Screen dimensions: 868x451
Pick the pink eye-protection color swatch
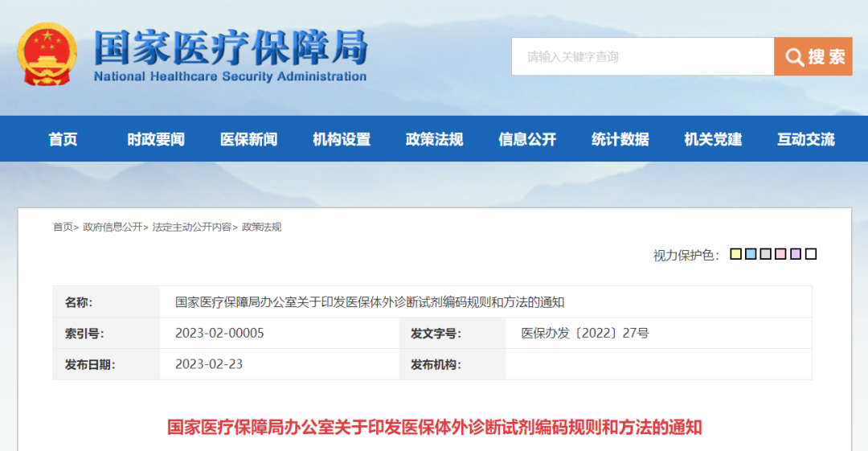tap(780, 255)
